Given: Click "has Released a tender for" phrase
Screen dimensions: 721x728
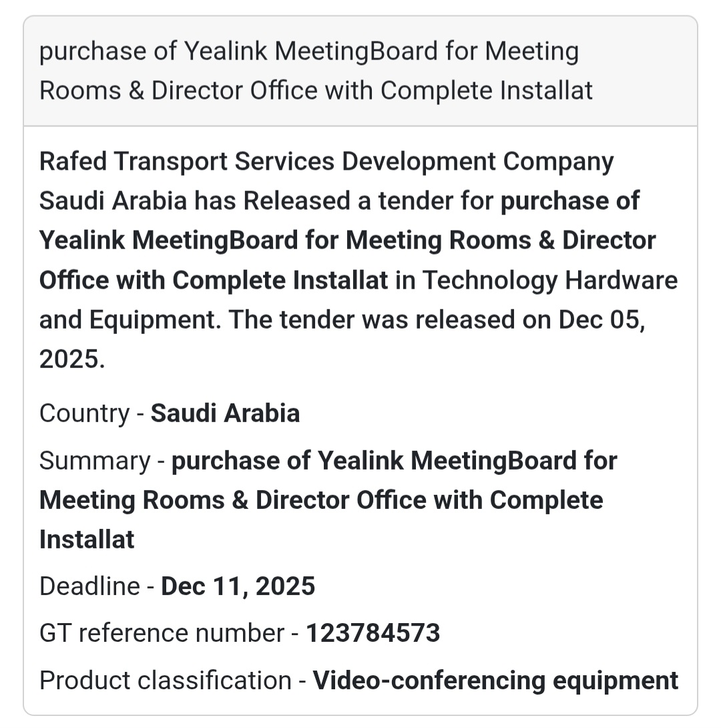Looking at the screenshot, I should (344, 201).
